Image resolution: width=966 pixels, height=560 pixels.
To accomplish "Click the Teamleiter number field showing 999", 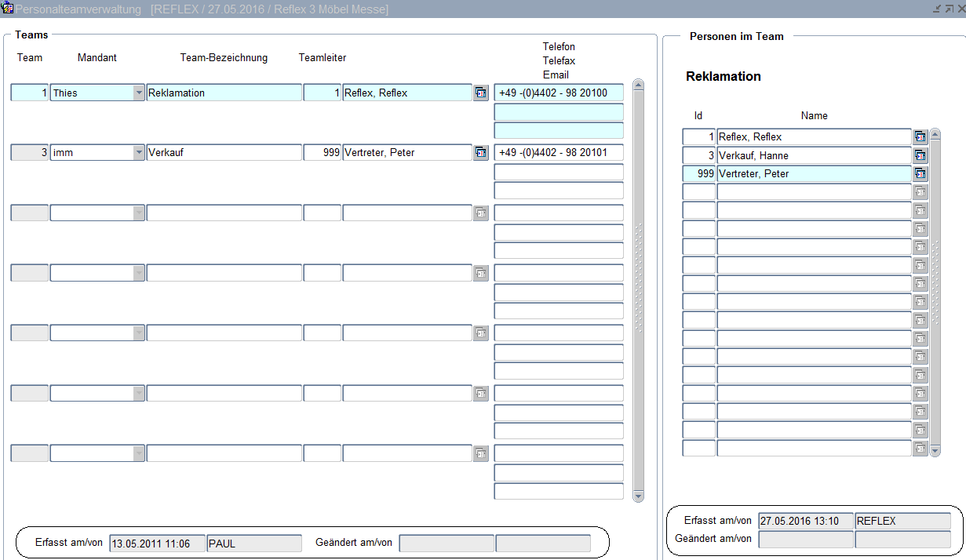I will coord(323,153).
